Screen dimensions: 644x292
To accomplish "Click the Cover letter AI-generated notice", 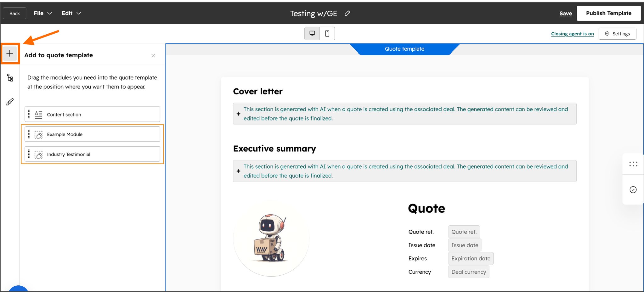I will [405, 114].
